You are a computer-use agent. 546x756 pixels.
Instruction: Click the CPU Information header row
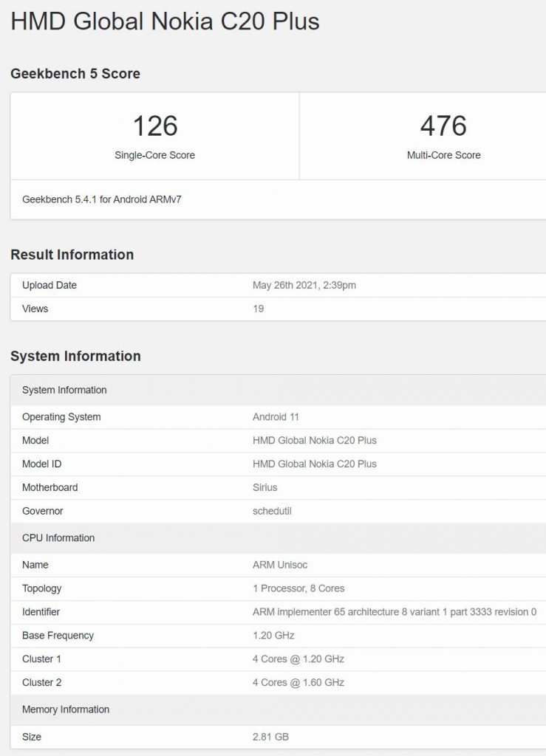pos(279,538)
